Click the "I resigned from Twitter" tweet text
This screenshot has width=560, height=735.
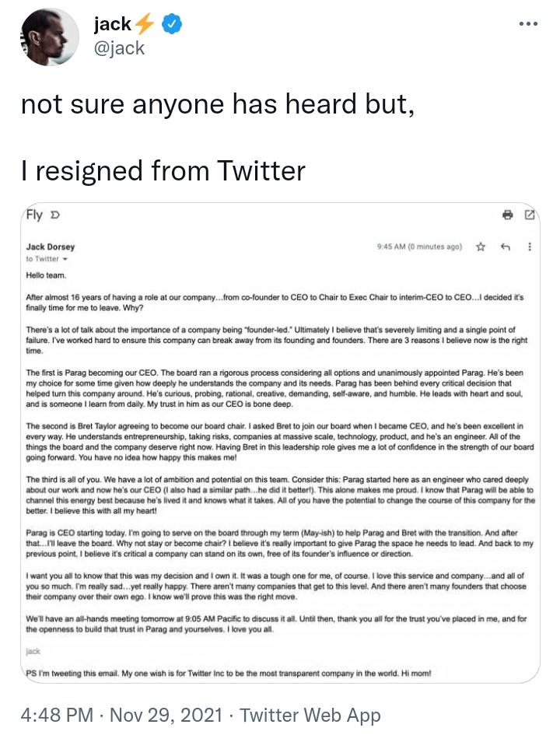[x=163, y=170]
